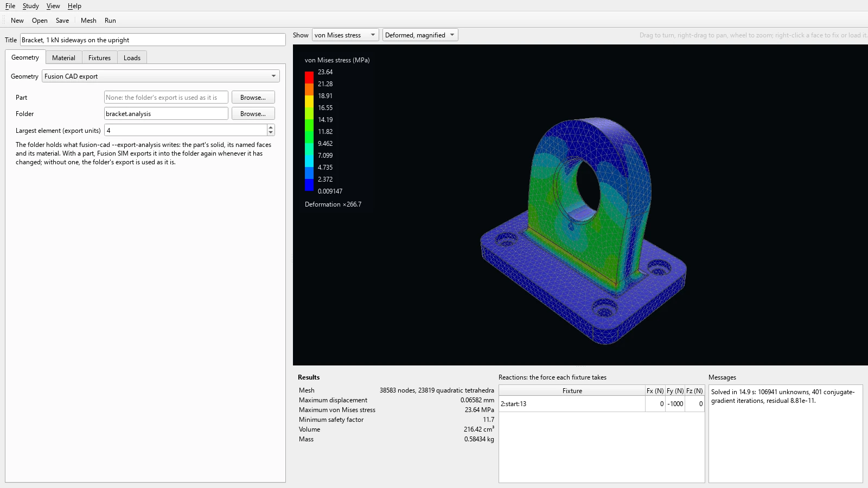
Task: Click the Mesh toolbar button
Action: pos(88,21)
